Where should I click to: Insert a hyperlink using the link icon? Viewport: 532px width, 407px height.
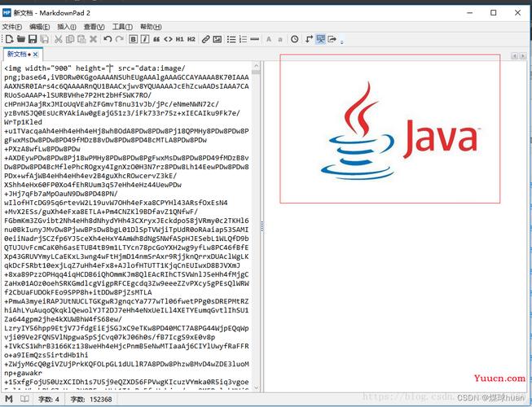click(206, 39)
